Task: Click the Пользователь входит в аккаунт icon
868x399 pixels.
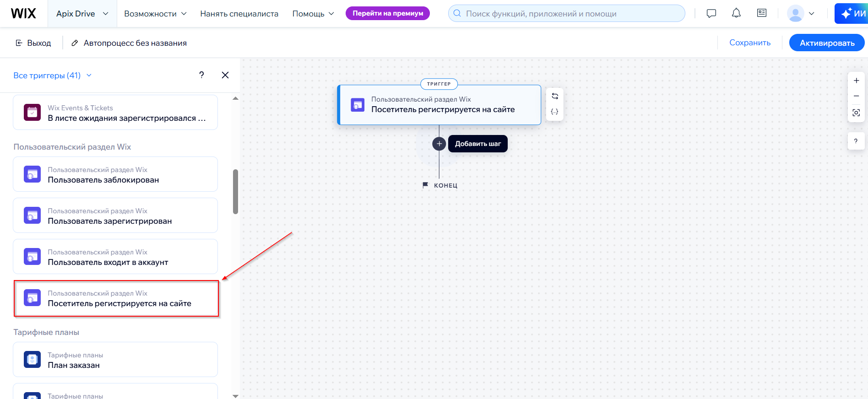Action: 33,257
